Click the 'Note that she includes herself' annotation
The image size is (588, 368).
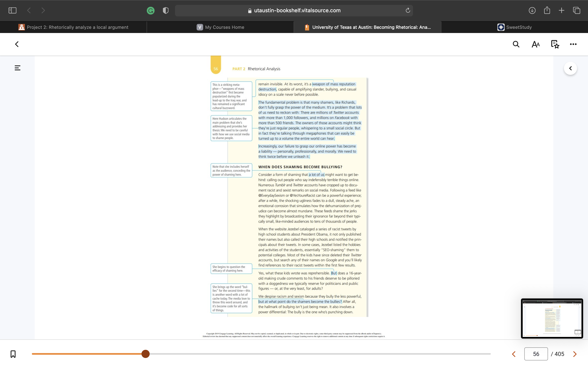click(231, 171)
